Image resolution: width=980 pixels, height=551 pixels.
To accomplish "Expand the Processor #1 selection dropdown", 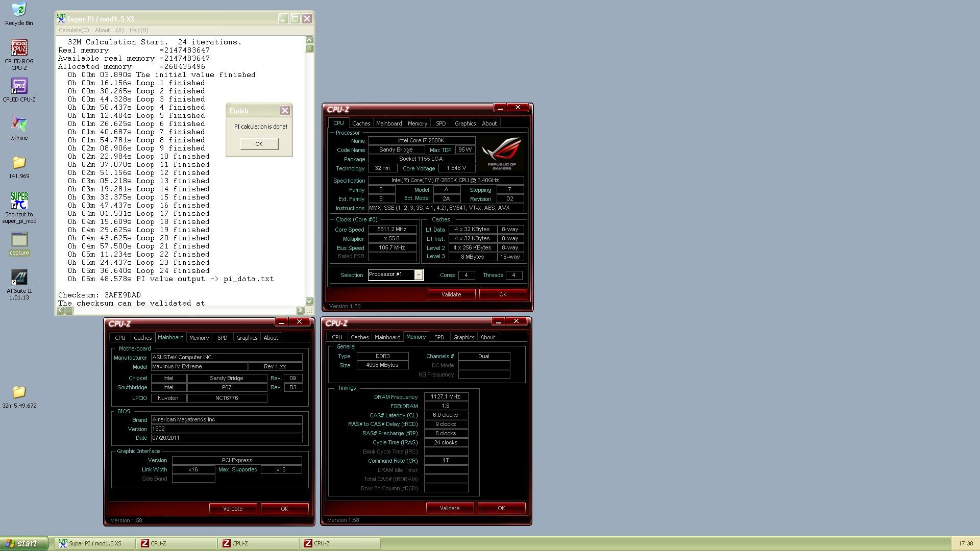I will click(x=419, y=275).
